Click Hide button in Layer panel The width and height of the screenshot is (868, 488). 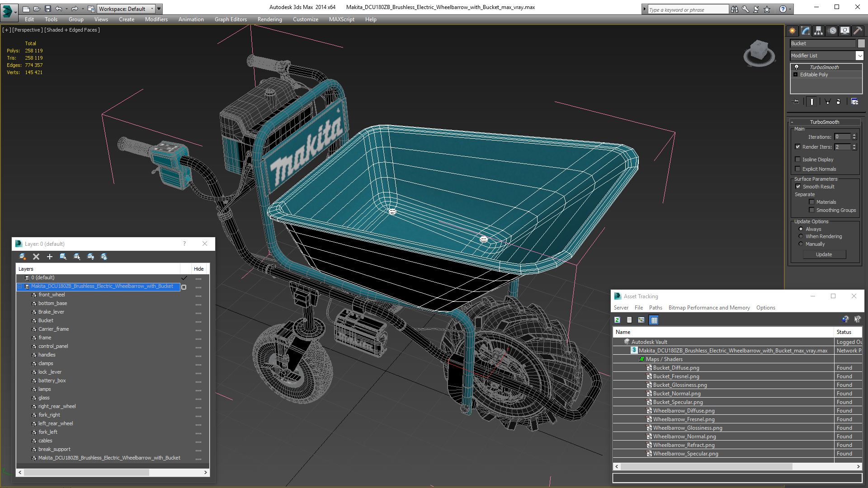[x=198, y=269]
